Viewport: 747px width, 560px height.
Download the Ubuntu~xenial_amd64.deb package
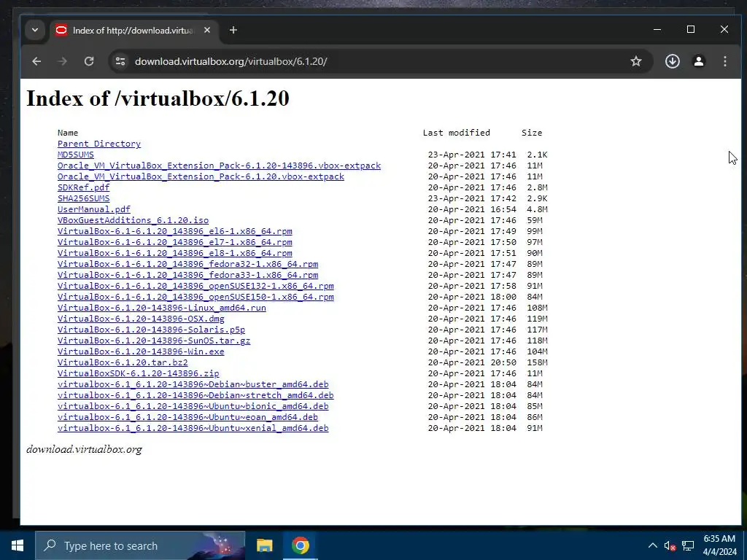(193, 429)
